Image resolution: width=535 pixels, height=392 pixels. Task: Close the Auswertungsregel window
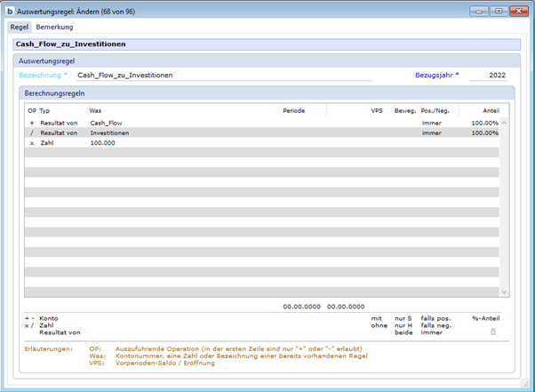point(518,11)
